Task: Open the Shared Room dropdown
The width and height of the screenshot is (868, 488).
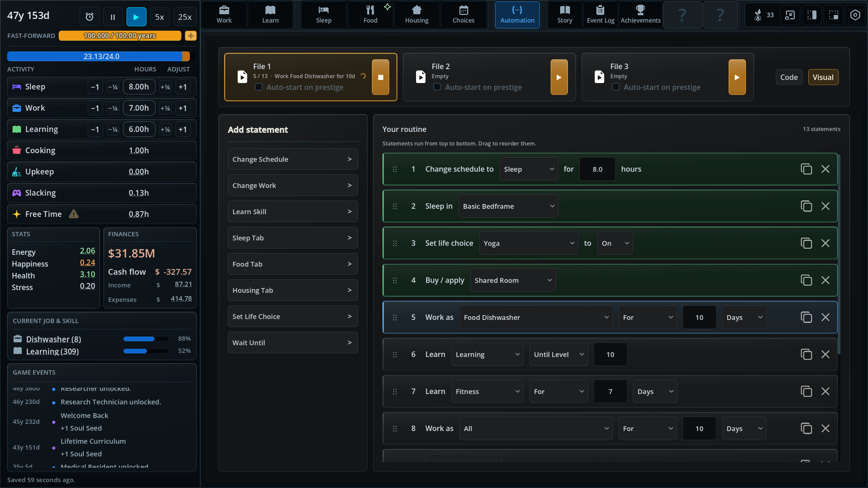Action: click(513, 280)
